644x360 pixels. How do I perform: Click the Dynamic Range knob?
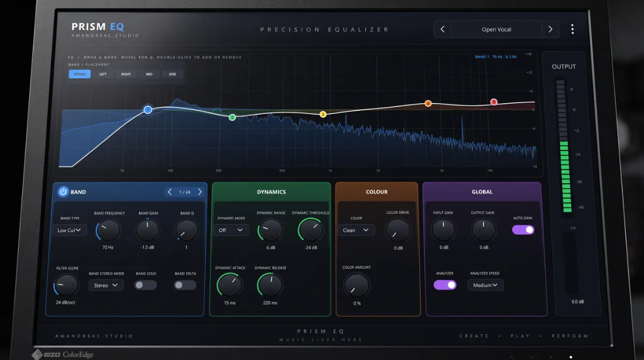(x=270, y=231)
